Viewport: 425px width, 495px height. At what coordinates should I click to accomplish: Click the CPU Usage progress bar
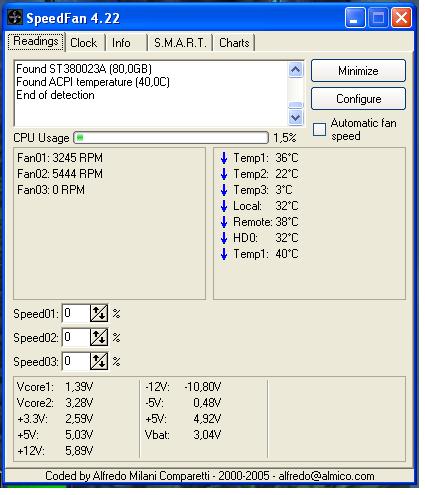pyautogui.click(x=171, y=137)
